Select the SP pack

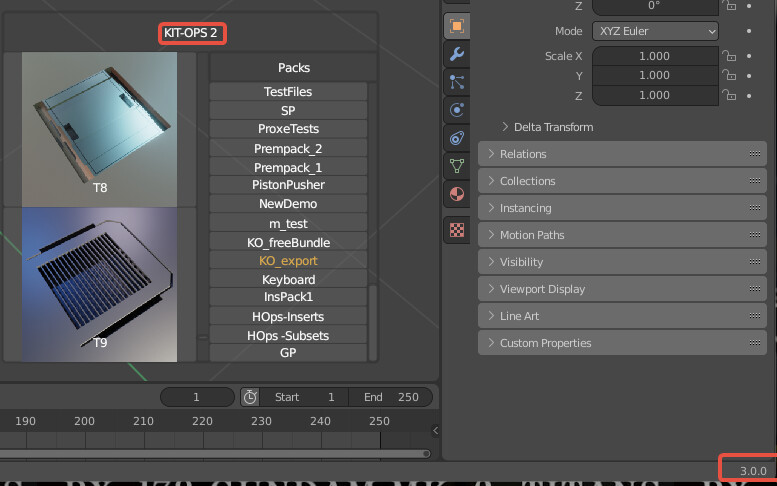[x=288, y=110]
